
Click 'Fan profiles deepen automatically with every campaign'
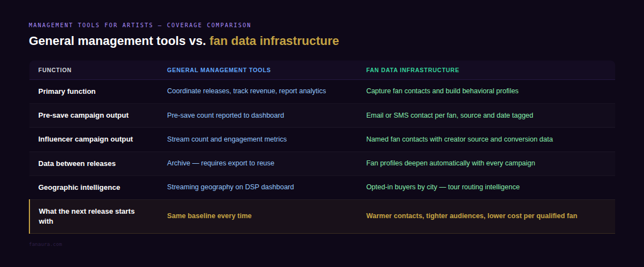coord(451,163)
